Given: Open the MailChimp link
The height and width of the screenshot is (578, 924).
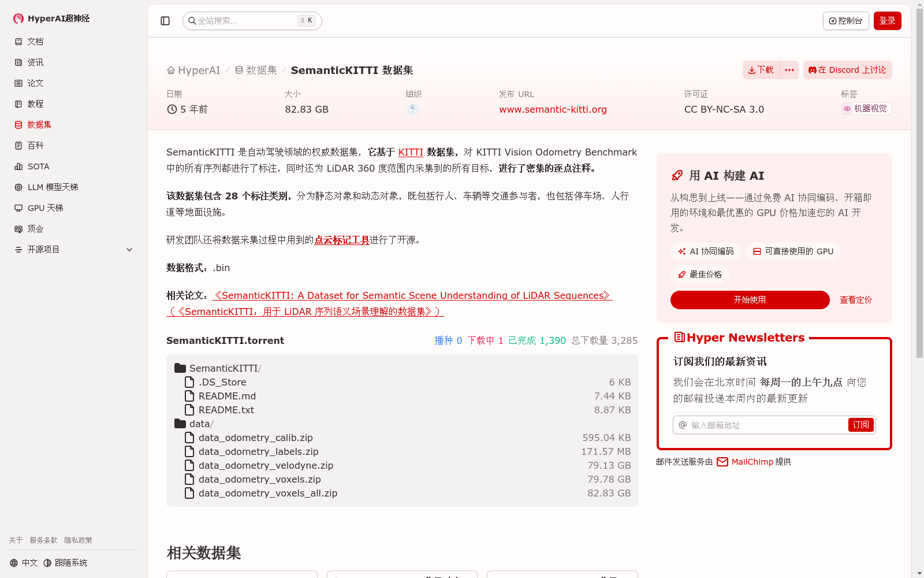Looking at the screenshot, I should click(745, 462).
